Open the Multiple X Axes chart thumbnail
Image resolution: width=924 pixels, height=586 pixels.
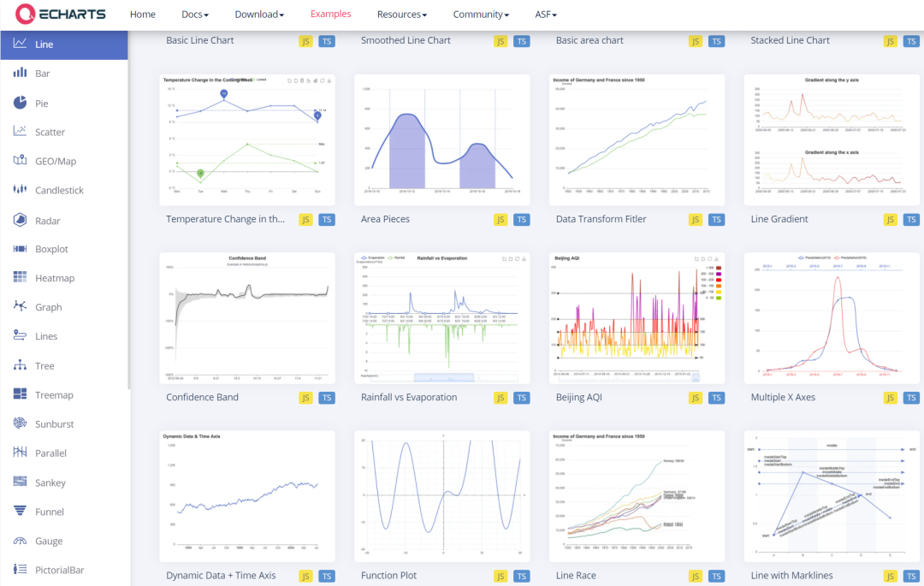832,318
